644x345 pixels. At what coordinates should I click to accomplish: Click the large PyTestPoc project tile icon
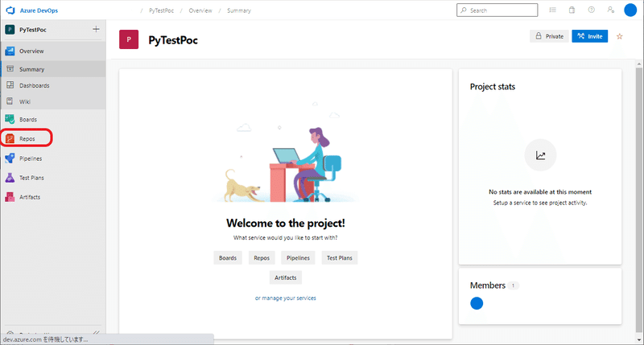click(129, 39)
